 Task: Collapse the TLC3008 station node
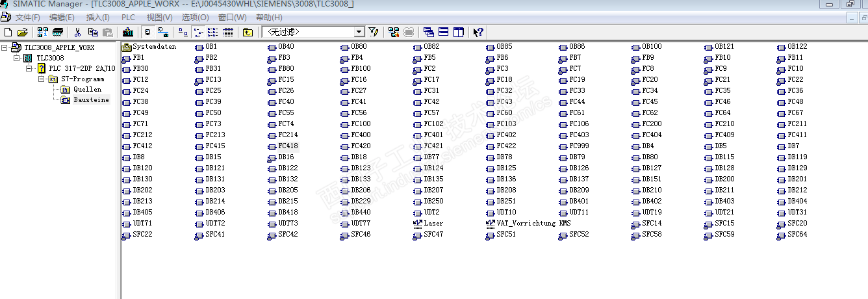pos(17,58)
